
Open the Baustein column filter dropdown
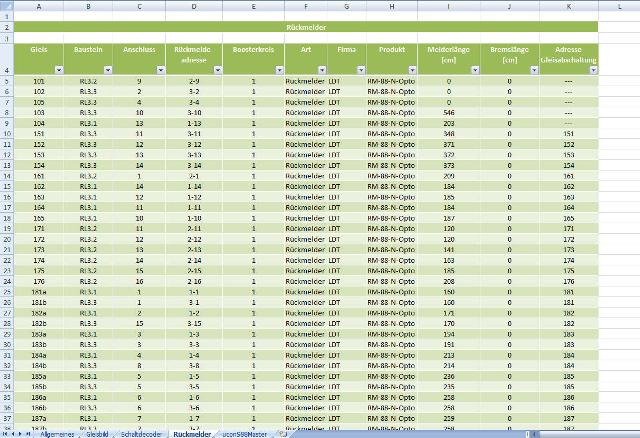(x=108, y=70)
